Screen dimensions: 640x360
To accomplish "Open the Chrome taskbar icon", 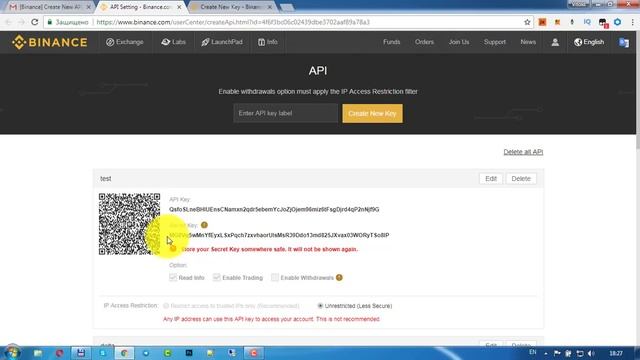I will coord(124,353).
